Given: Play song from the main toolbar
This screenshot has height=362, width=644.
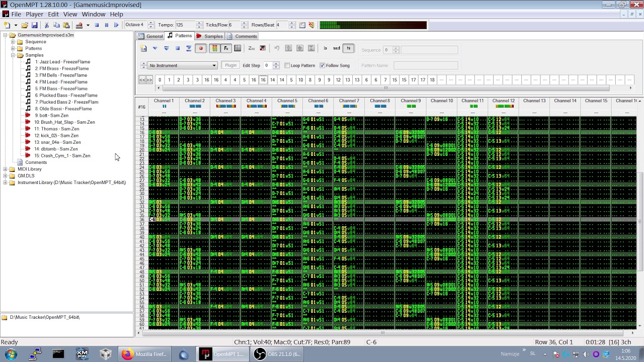Looking at the screenshot, I should (x=116, y=25).
